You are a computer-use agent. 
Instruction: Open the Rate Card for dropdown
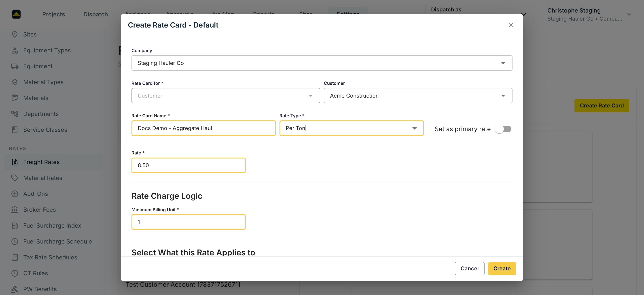[x=225, y=96]
